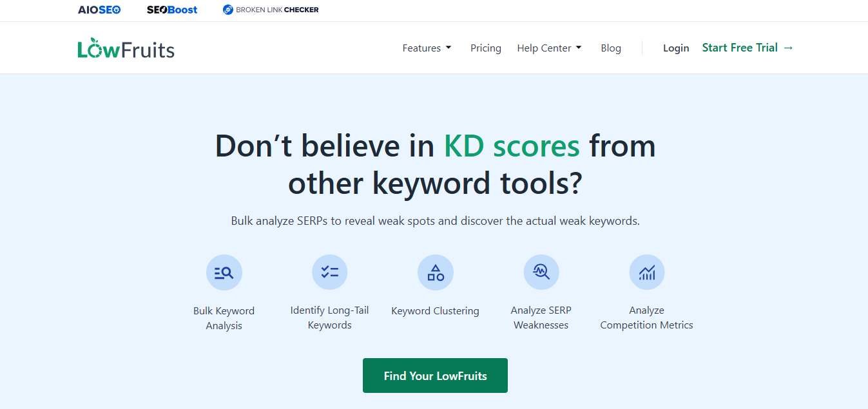
Task: Click Start Free Trial link
Action: pos(747,48)
